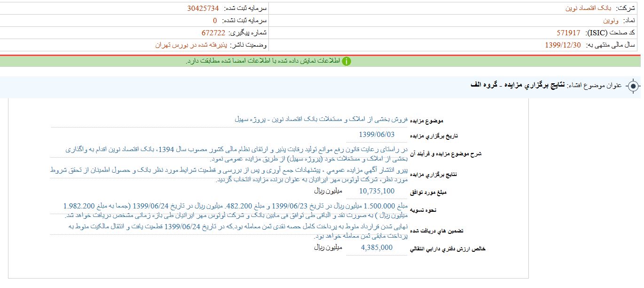
Task: Click label خالص ارزش دفتری دارایی انتقالی
Action: pos(448,249)
